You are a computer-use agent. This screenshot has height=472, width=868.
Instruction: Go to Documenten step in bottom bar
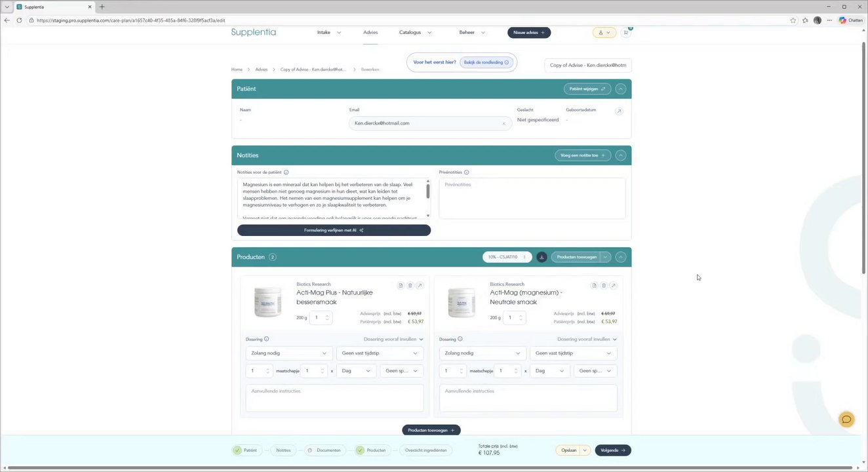coord(324,450)
